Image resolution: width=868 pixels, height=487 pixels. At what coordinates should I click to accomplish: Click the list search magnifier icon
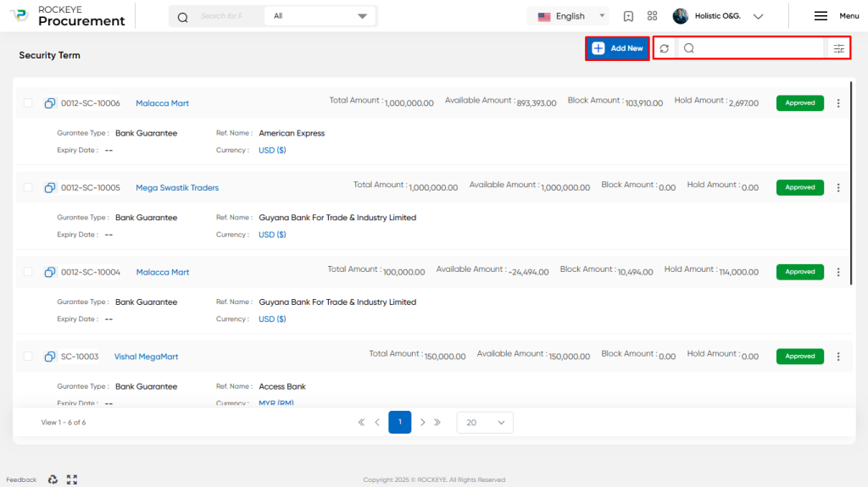pos(688,48)
